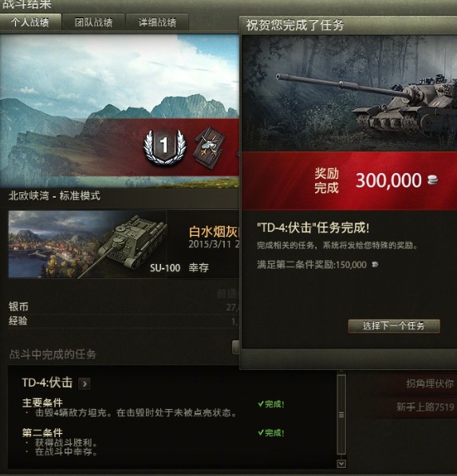The width and height of the screenshot is (457, 476).
Task: Click player name 白水烟灰
Action: (x=214, y=232)
